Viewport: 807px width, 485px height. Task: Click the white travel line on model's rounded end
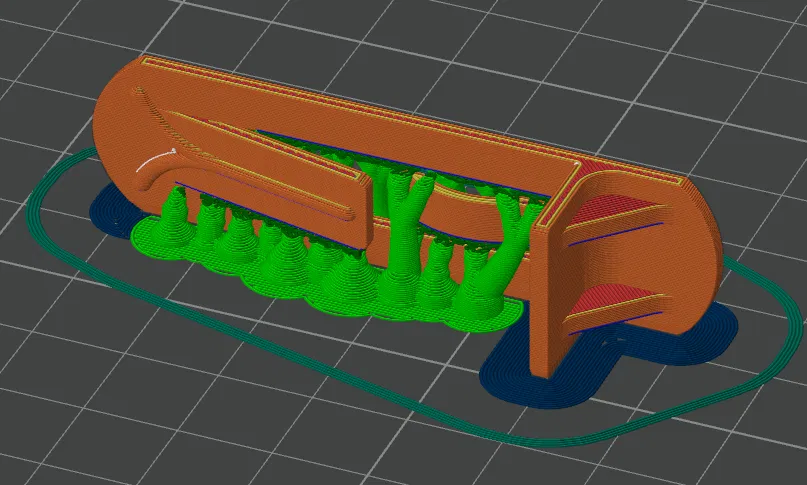click(x=156, y=159)
